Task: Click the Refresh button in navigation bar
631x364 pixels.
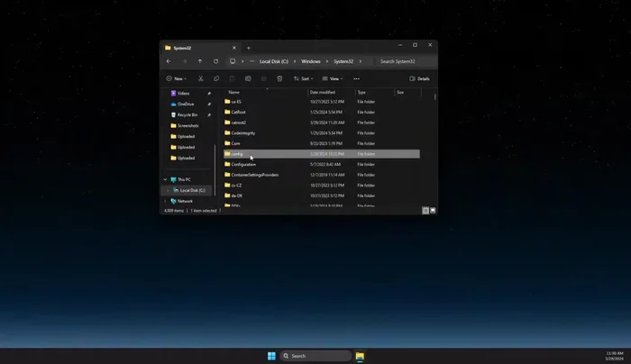Action: click(x=215, y=61)
